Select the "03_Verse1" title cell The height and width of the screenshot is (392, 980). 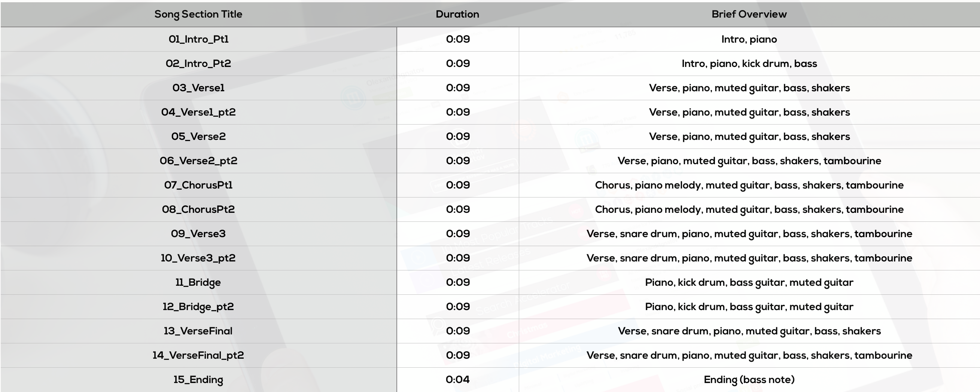pos(198,88)
